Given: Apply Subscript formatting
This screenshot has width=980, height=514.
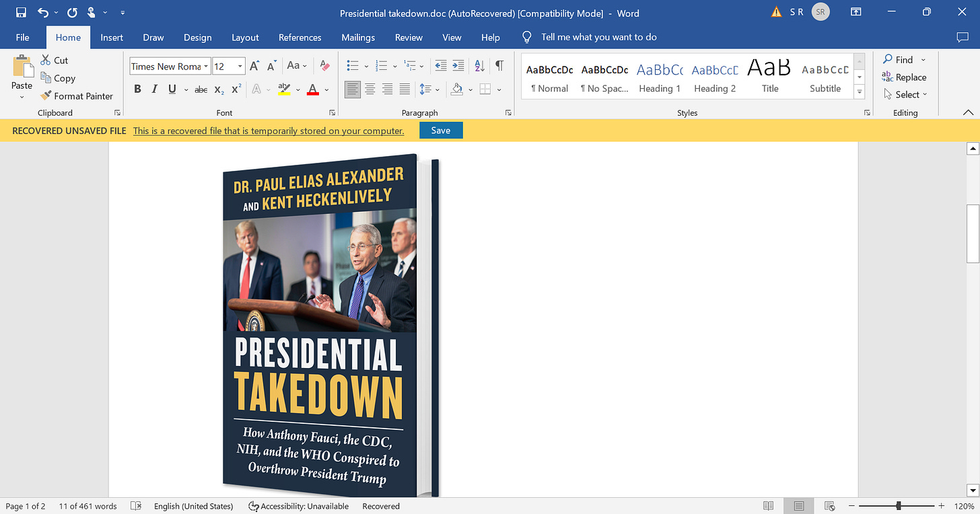Looking at the screenshot, I should point(219,89).
